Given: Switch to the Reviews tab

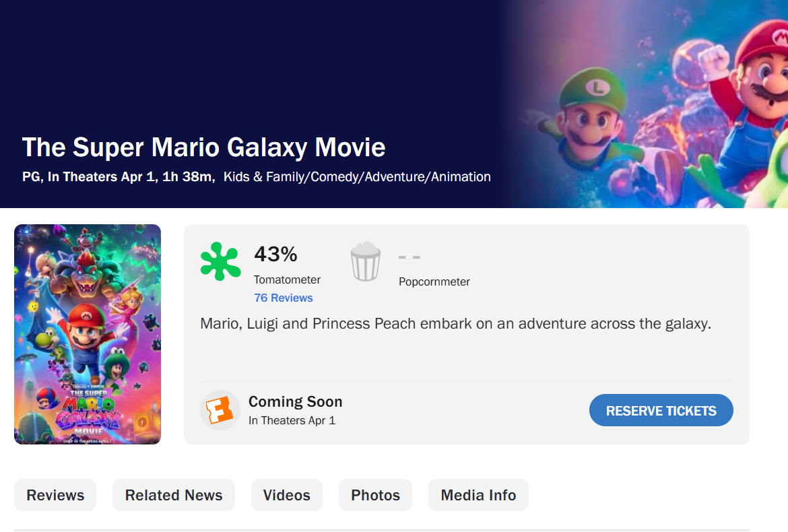Looking at the screenshot, I should [55, 495].
